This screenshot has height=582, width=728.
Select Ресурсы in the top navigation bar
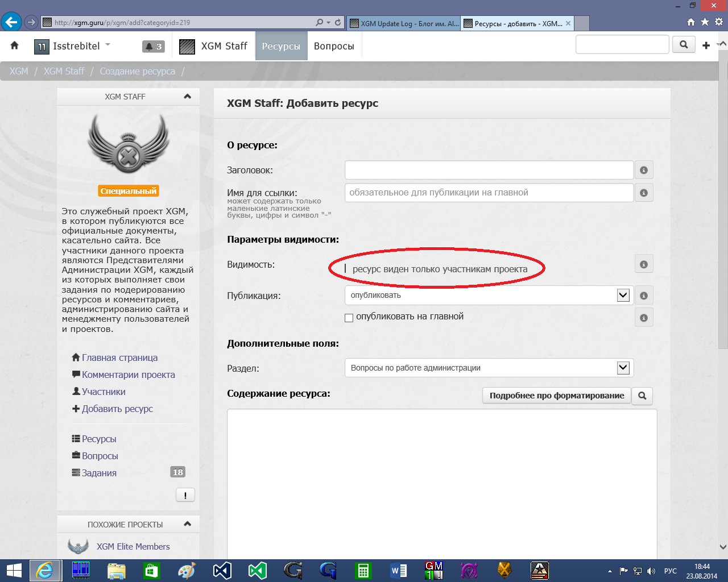pos(281,46)
